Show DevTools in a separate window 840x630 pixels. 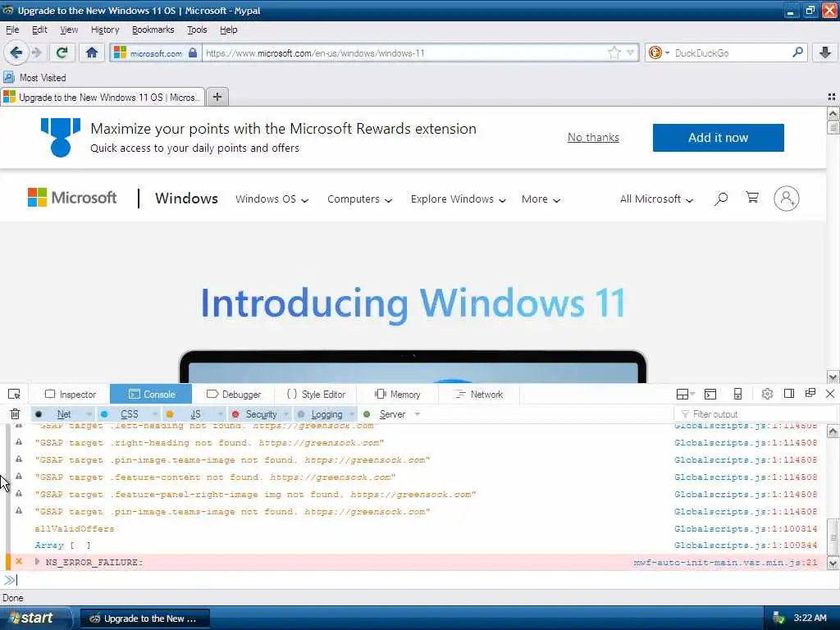[x=810, y=393]
